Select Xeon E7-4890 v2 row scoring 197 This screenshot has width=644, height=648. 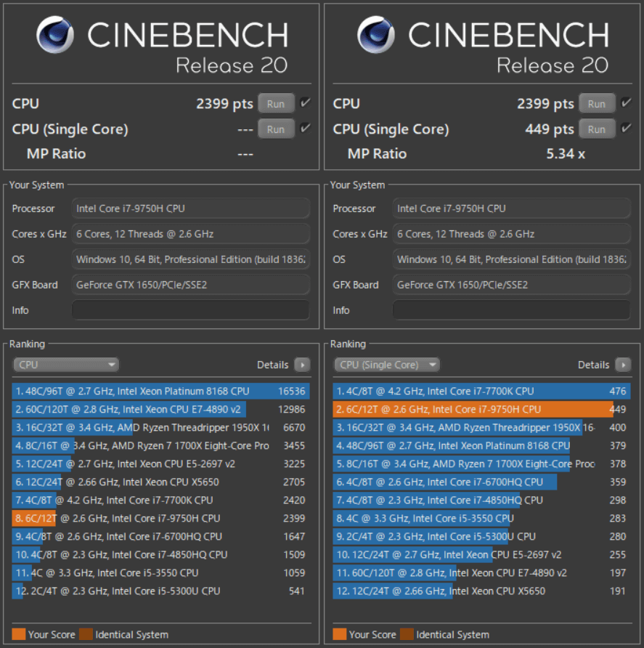click(x=481, y=573)
